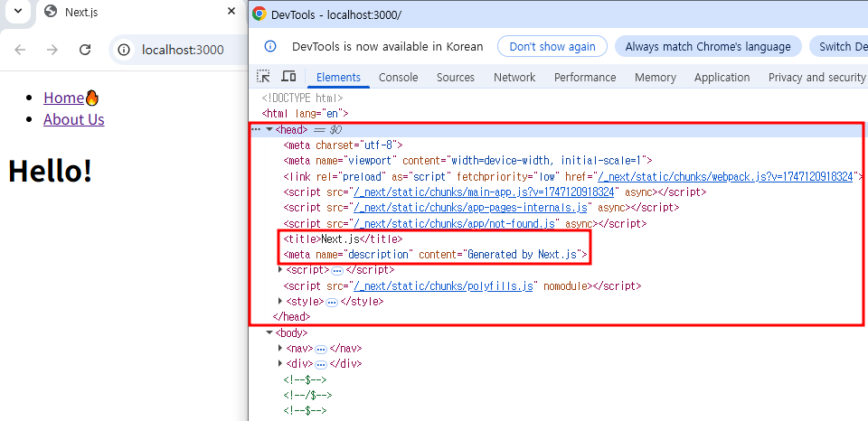The image size is (868, 421).
Task: Click the browser back arrow
Action: click(x=20, y=50)
